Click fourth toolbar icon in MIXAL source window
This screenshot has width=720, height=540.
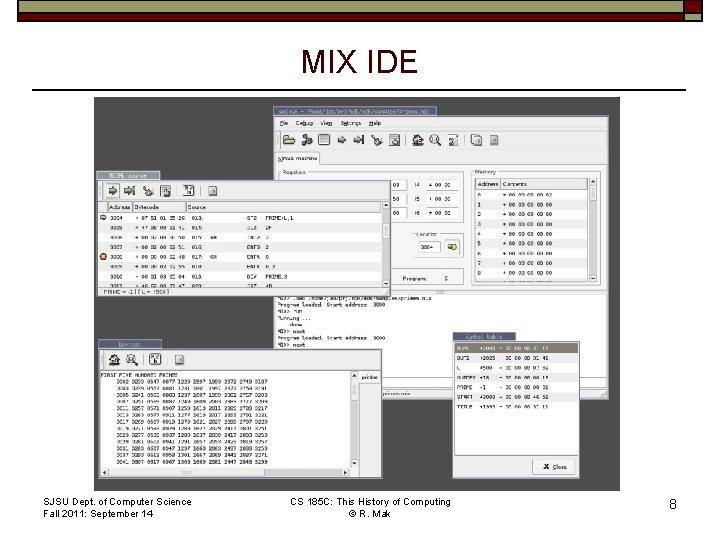(x=165, y=191)
